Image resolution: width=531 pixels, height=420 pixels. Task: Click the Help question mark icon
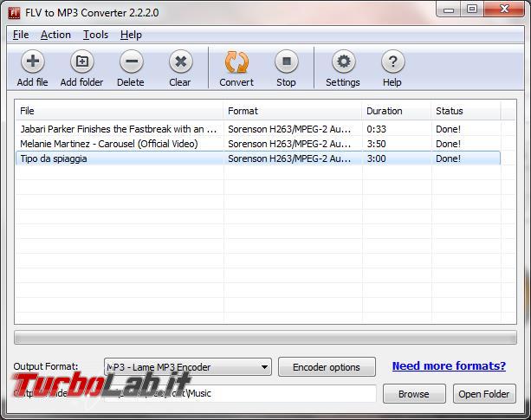392,61
